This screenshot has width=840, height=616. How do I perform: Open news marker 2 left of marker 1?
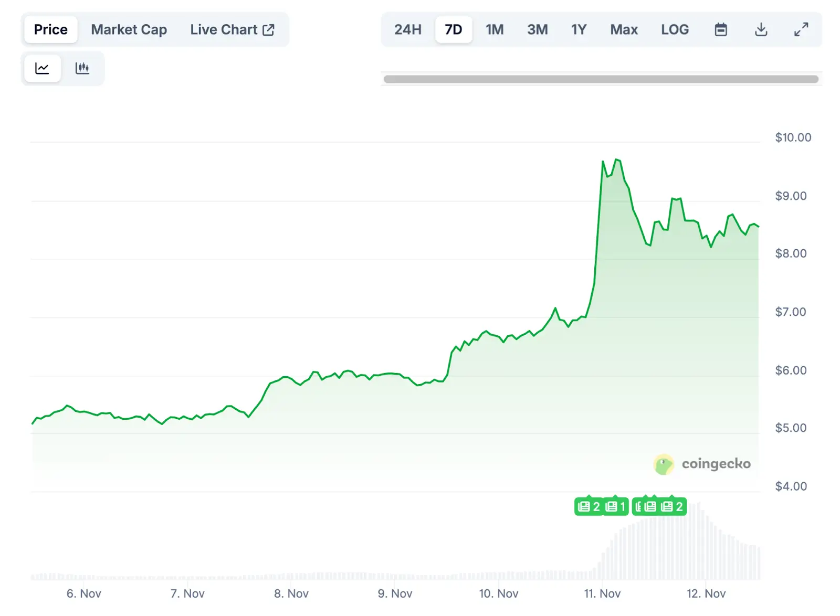589,506
